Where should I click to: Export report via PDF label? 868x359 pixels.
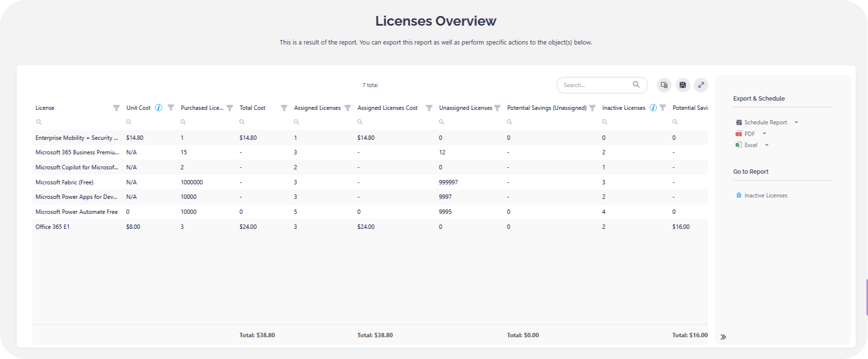pyautogui.click(x=750, y=134)
